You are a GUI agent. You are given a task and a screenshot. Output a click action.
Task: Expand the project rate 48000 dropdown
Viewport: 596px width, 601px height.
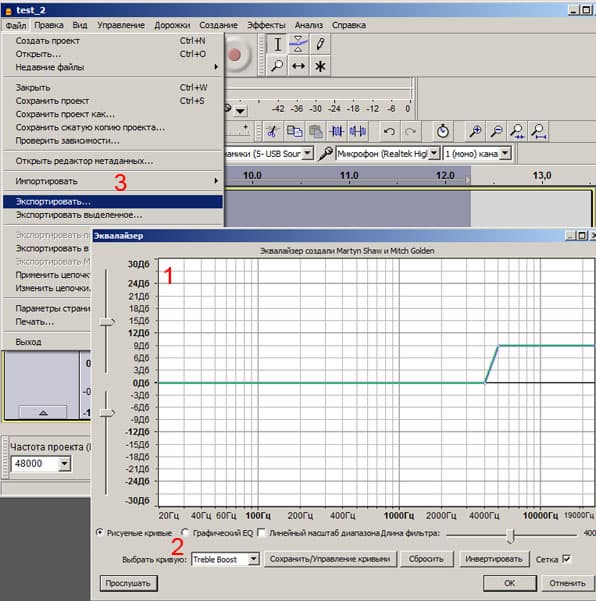click(64, 464)
